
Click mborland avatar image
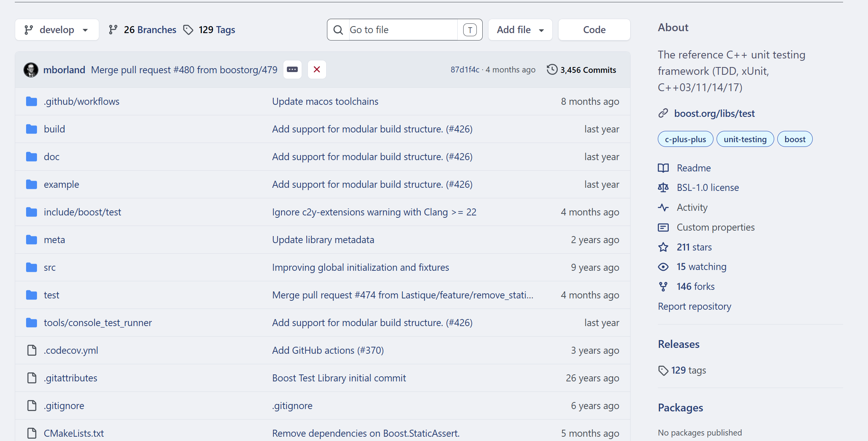pyautogui.click(x=31, y=70)
